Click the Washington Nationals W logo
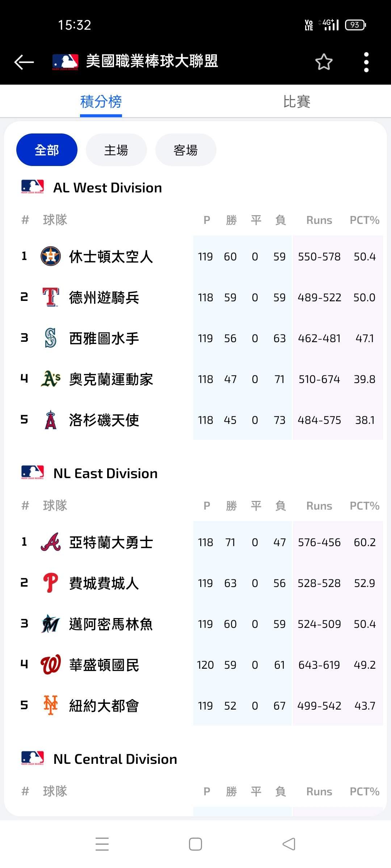The image size is (391, 868). coord(51,665)
